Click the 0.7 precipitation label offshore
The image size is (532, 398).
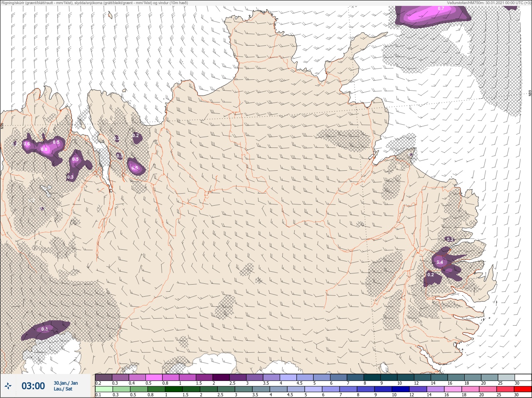(x=441, y=8)
